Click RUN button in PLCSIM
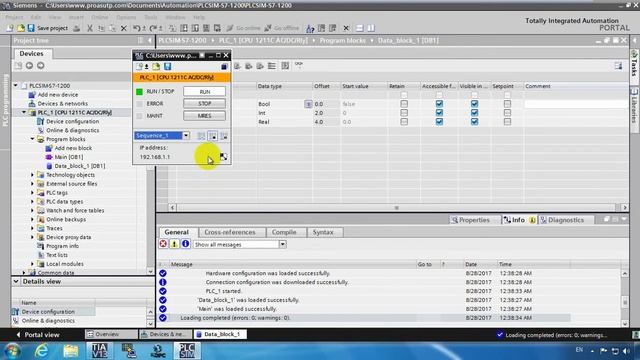 [204, 91]
